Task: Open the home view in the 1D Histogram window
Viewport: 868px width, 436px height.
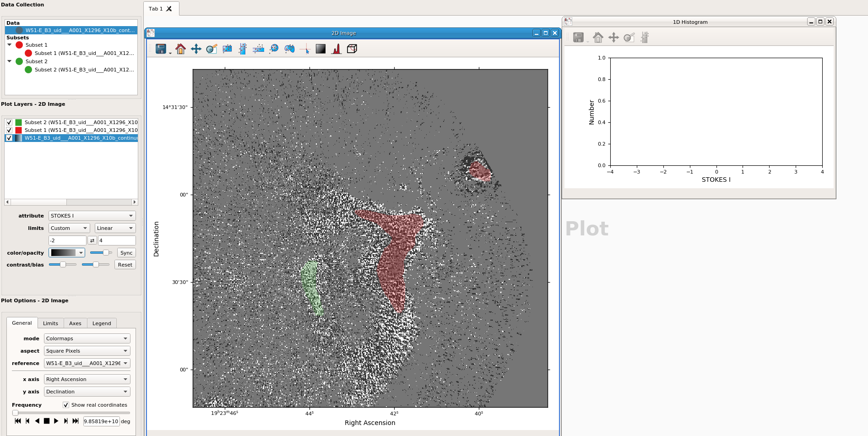Action: click(x=598, y=37)
